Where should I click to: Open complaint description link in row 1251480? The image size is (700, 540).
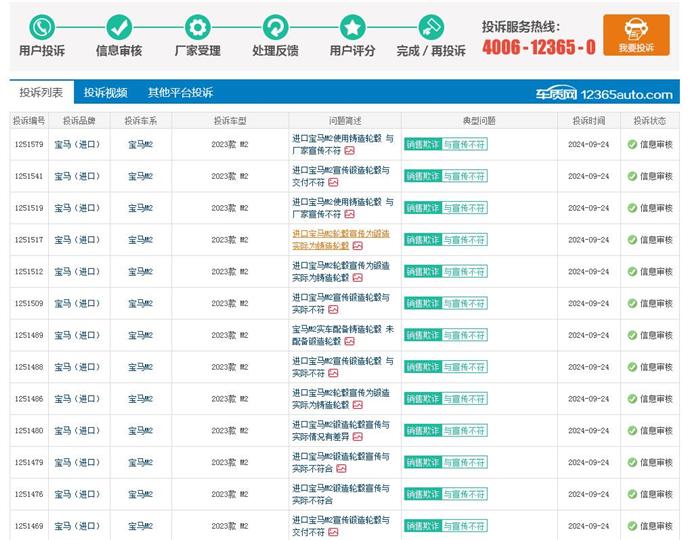tap(341, 431)
